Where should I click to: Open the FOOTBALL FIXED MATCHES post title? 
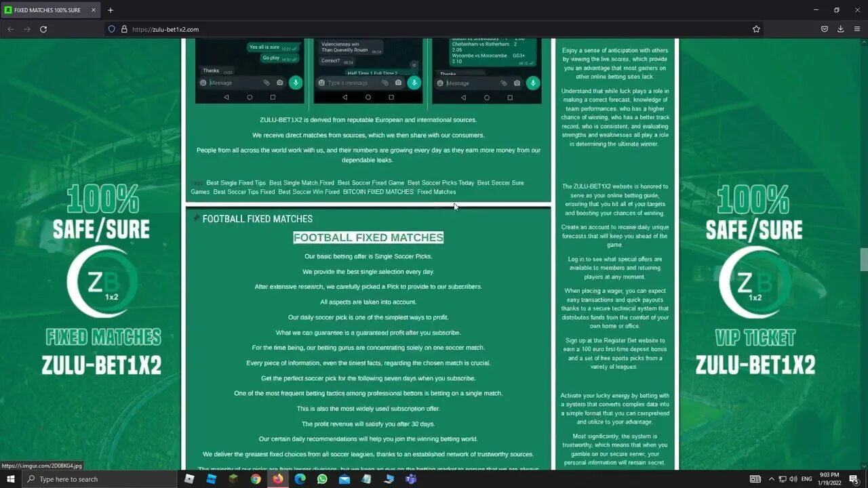(x=257, y=219)
